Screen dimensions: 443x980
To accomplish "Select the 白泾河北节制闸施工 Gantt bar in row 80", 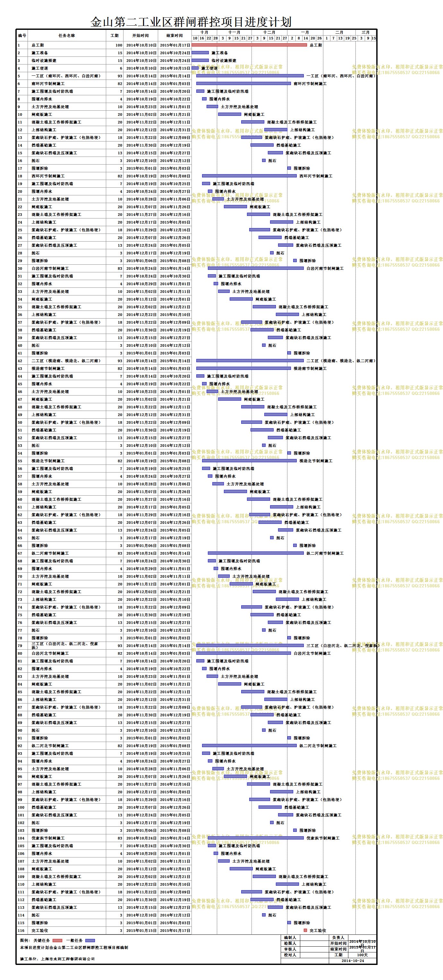I will click(243, 653).
